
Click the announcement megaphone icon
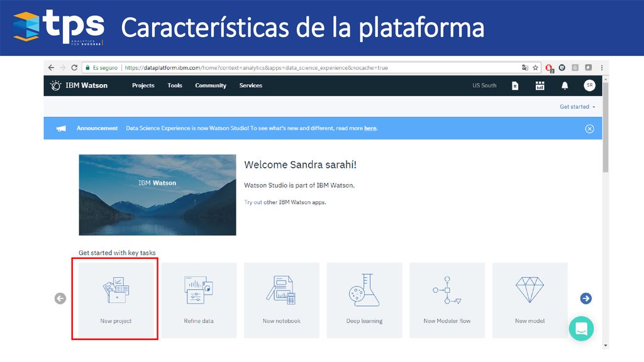61,128
